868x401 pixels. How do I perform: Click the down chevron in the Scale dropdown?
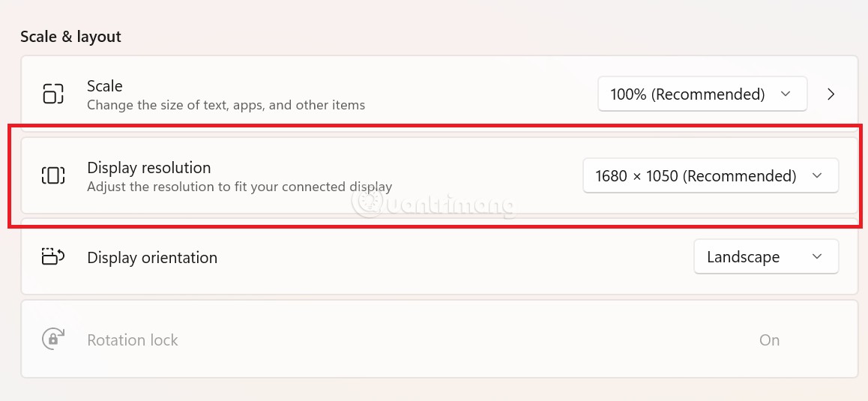786,94
